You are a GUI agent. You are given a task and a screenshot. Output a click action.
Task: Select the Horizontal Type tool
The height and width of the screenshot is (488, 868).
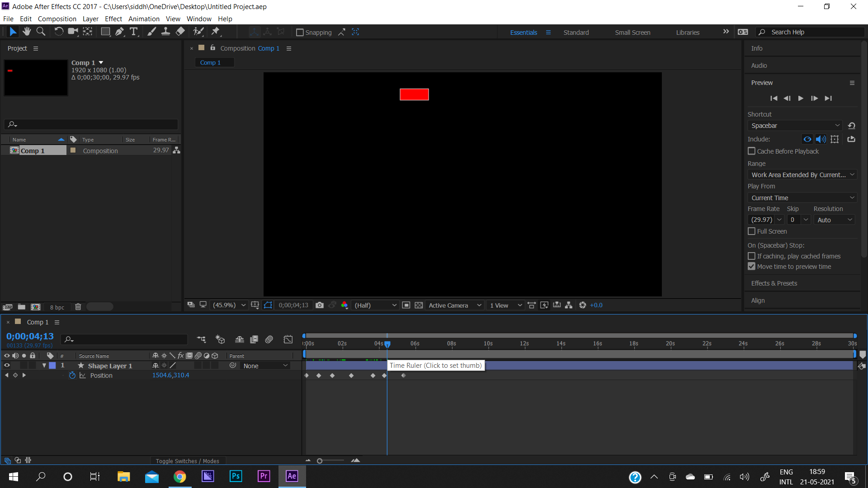pos(134,32)
